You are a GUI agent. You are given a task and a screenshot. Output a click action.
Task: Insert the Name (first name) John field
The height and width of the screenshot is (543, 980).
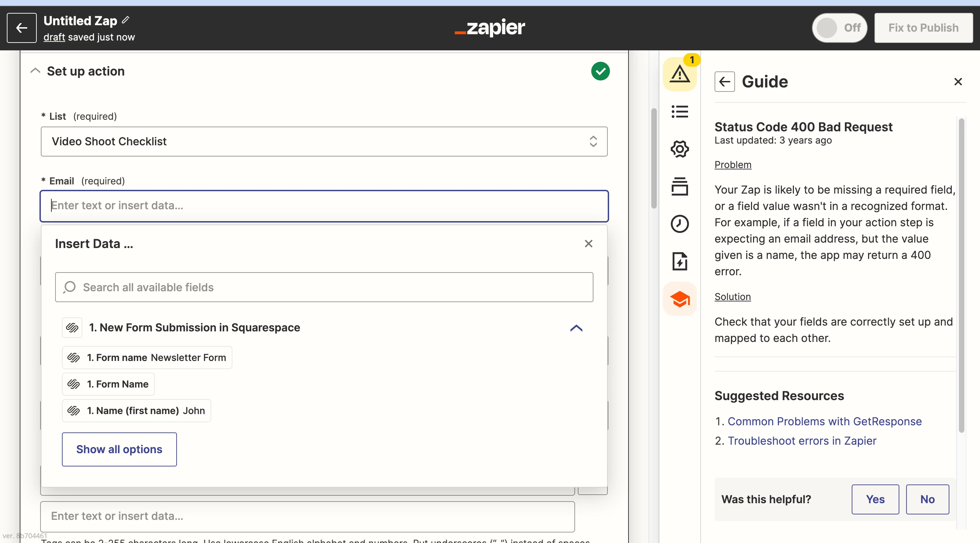pos(136,411)
